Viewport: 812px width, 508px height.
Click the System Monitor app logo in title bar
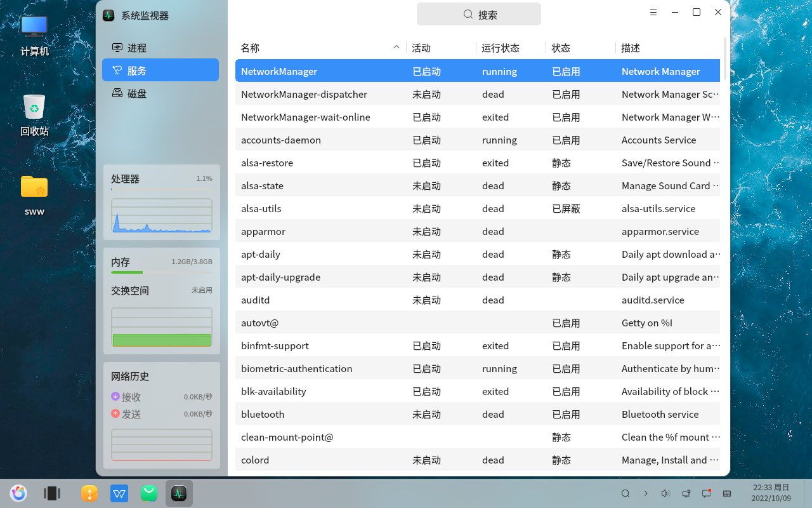(x=108, y=15)
